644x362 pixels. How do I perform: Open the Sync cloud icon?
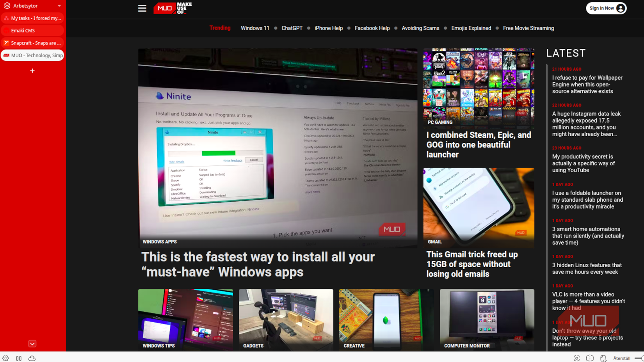(32, 358)
